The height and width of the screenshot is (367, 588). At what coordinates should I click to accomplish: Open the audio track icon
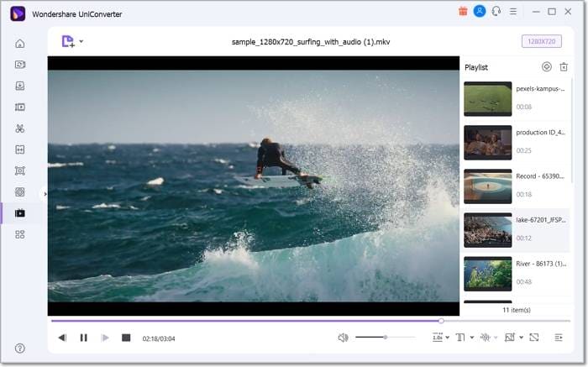[486, 338]
